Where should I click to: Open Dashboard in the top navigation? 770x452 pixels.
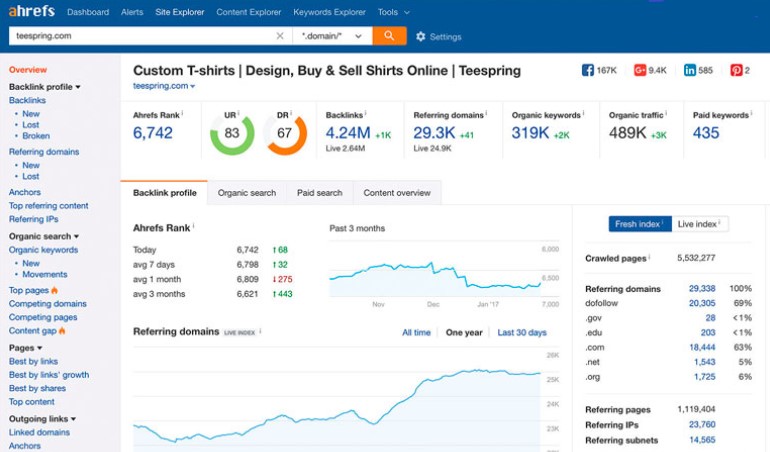point(88,12)
